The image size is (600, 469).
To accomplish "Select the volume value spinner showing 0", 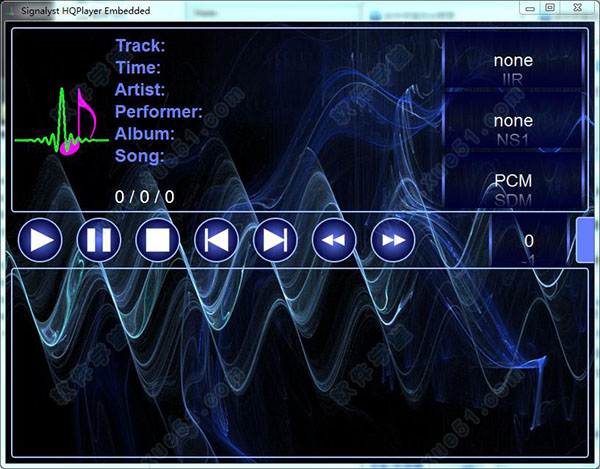I will pos(529,241).
